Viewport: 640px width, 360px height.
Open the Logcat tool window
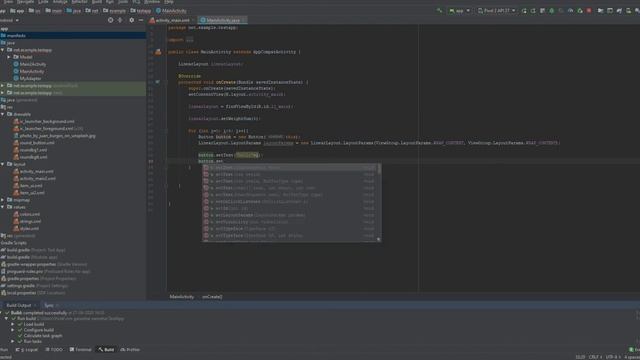pyautogui.click(x=27, y=349)
